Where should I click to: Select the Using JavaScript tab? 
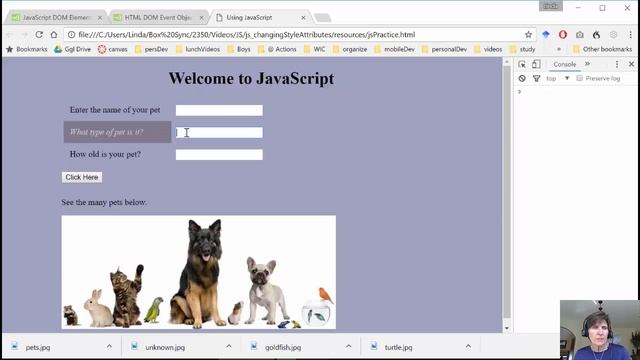pos(249,18)
